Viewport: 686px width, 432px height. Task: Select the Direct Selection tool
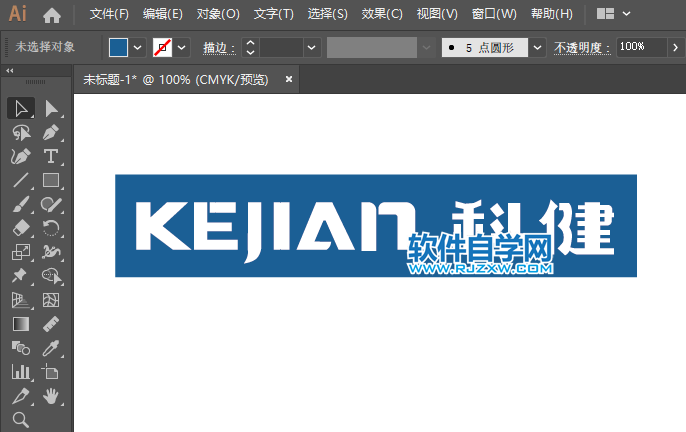(52, 108)
